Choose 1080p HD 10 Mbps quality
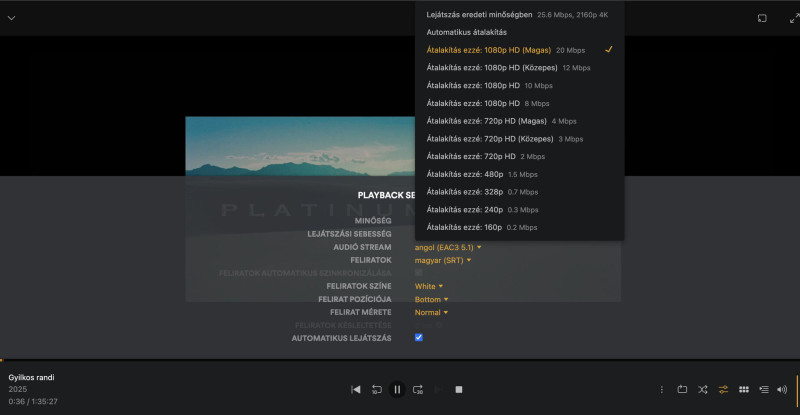The height and width of the screenshot is (415, 800). (x=519, y=85)
